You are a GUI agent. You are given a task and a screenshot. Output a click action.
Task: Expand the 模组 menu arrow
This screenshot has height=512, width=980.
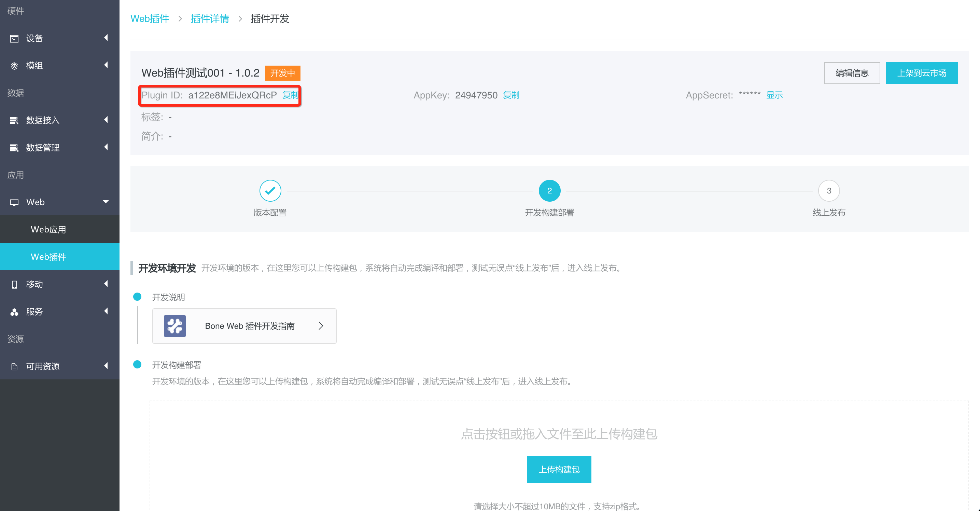point(106,65)
